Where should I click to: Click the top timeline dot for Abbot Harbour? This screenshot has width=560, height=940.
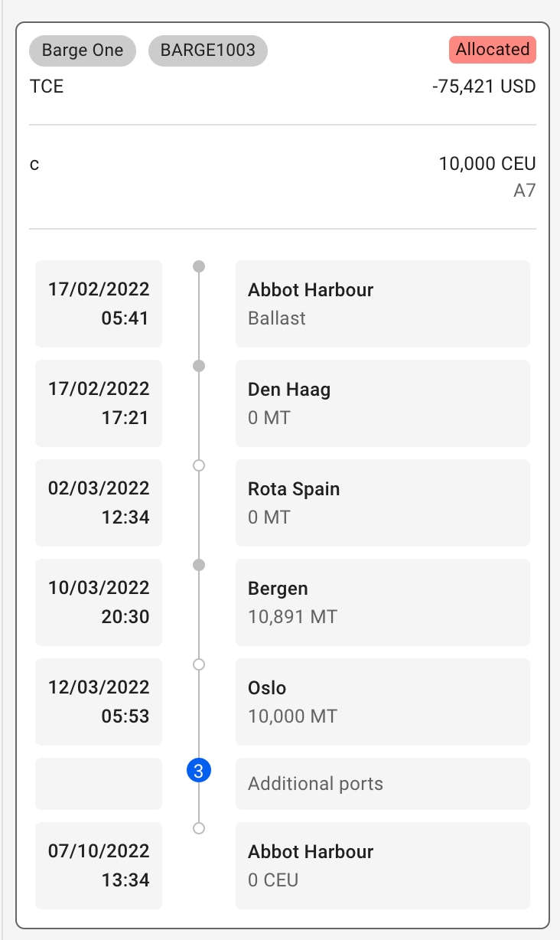[x=199, y=266]
